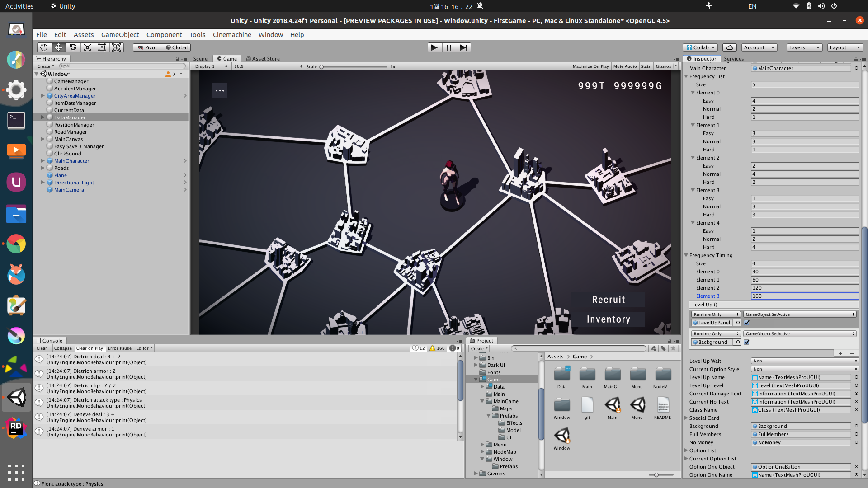Toggle Pivot handle position

click(147, 47)
